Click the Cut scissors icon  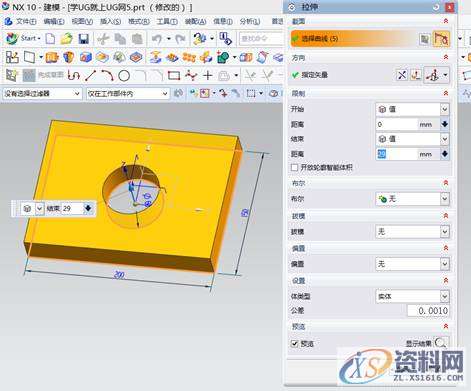[x=103, y=39]
